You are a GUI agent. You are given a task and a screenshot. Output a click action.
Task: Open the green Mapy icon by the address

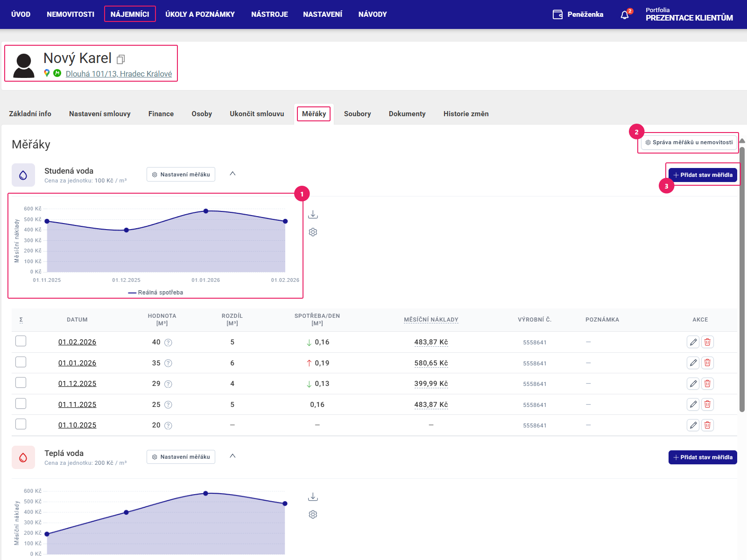tap(57, 73)
